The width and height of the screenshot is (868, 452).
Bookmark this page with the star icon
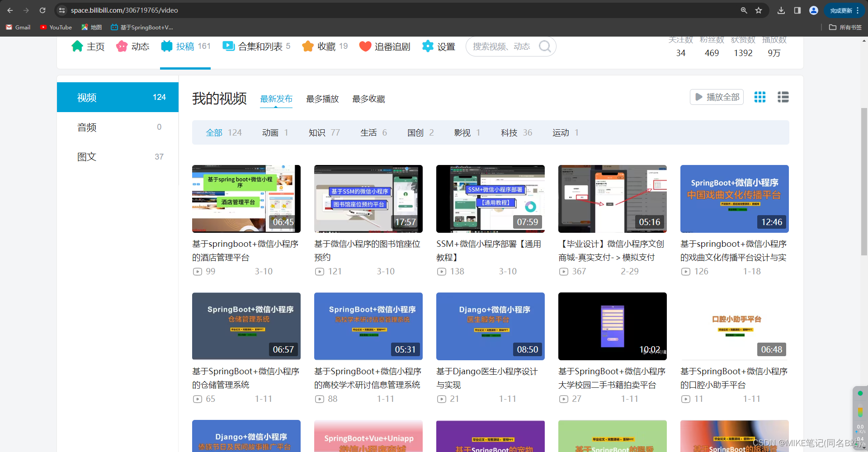(x=759, y=10)
